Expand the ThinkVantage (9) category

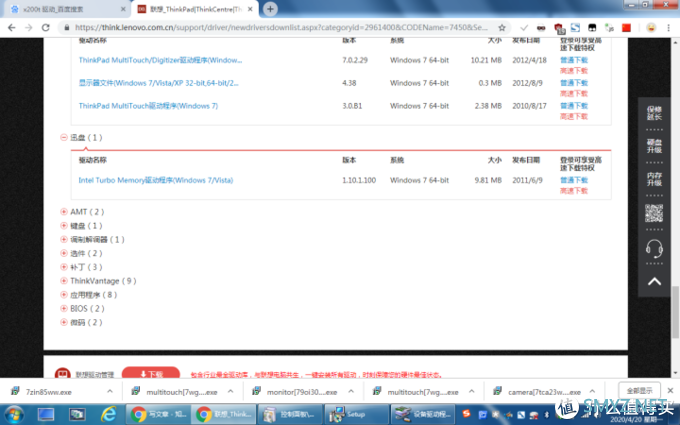click(64, 281)
